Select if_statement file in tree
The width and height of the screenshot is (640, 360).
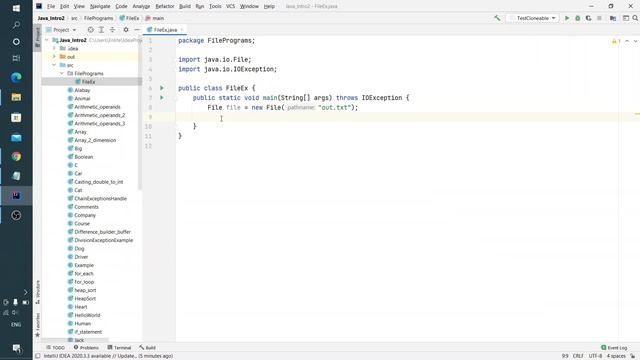(x=88, y=332)
